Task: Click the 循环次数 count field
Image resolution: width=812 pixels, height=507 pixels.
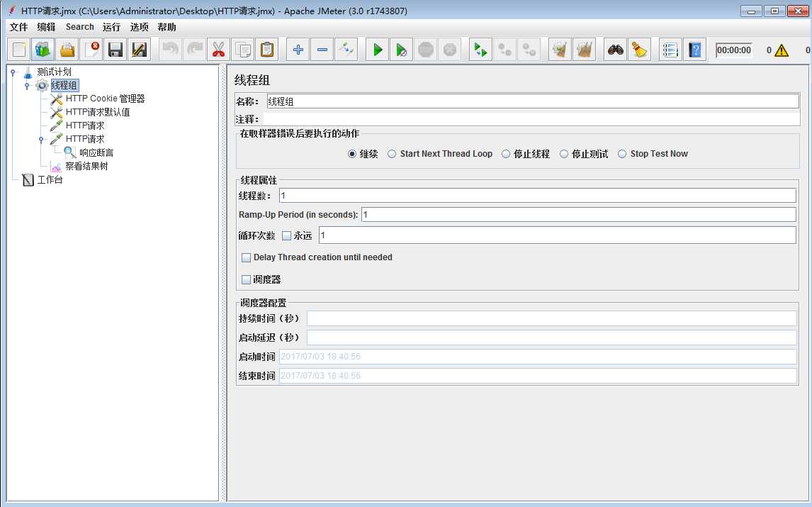Action: 557,235
